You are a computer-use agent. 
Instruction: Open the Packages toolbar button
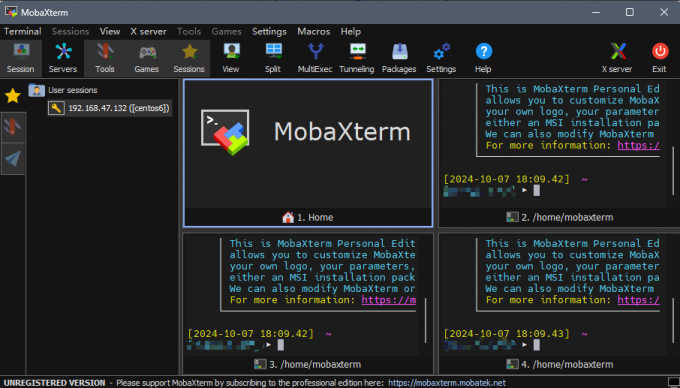point(399,59)
